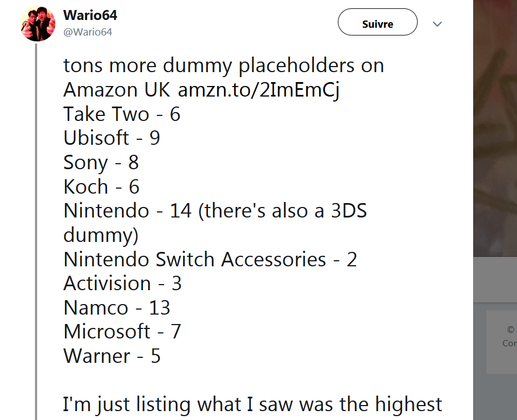Open the @Wario64 handle link
The image size is (517, 420).
coord(88,32)
